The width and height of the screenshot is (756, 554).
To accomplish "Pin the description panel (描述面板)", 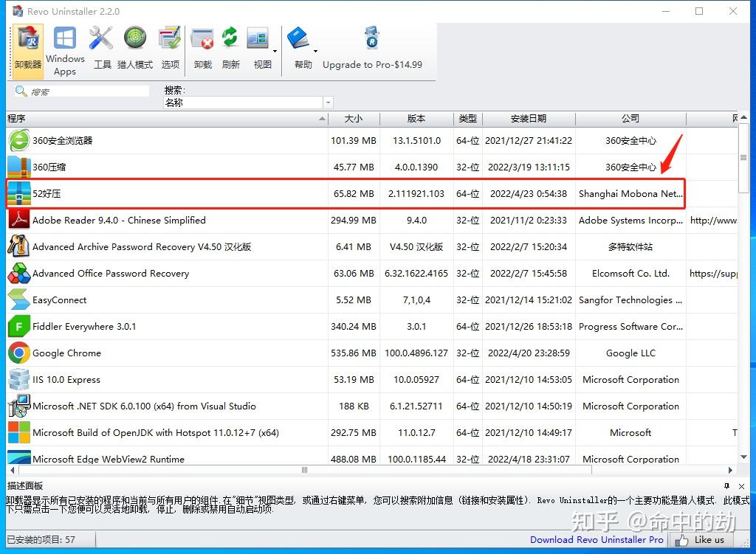I will [x=726, y=486].
